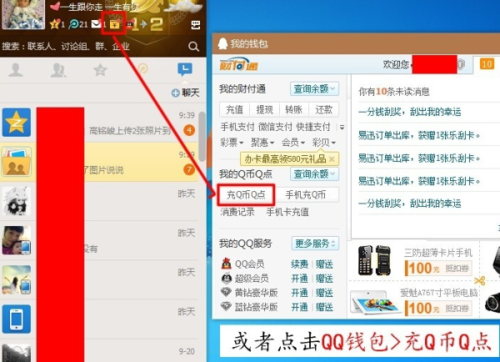
Task: Click the 蓝钻豪华版 diamond icon
Action: (x=226, y=306)
